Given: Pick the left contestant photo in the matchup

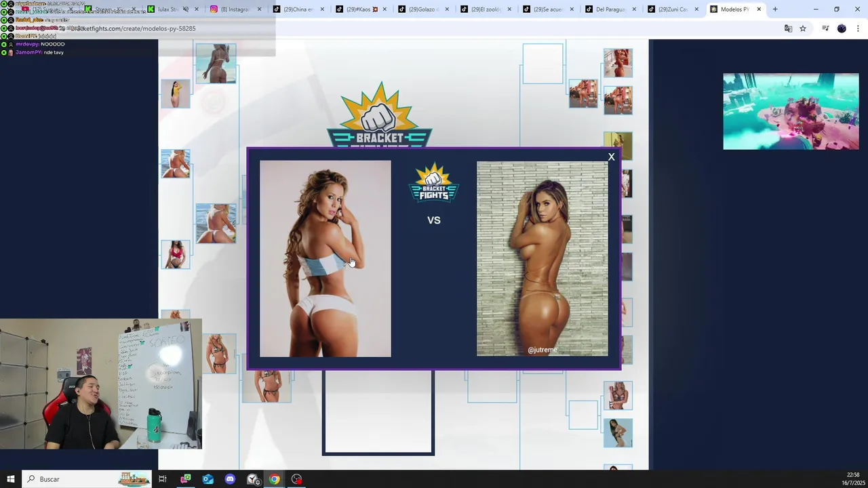Looking at the screenshot, I should click(x=325, y=258).
